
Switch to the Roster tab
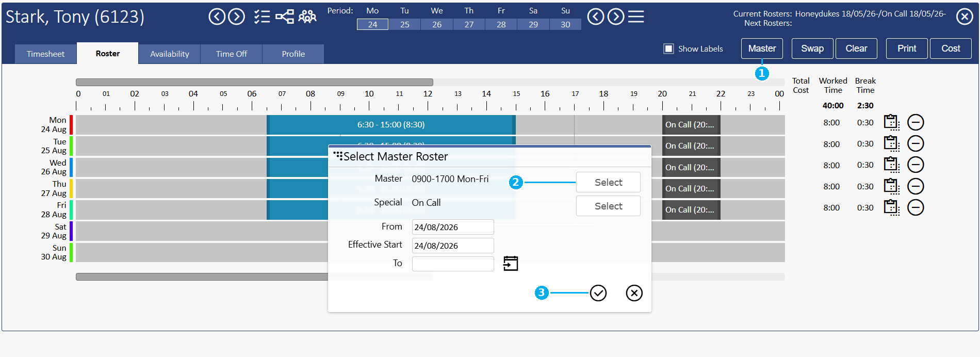coord(108,54)
